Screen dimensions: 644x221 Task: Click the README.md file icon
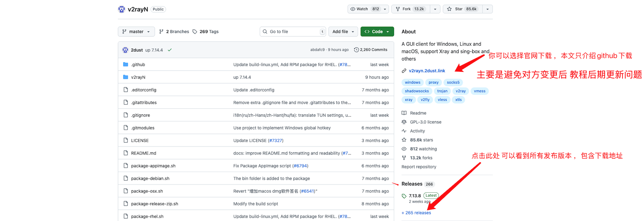126,153
